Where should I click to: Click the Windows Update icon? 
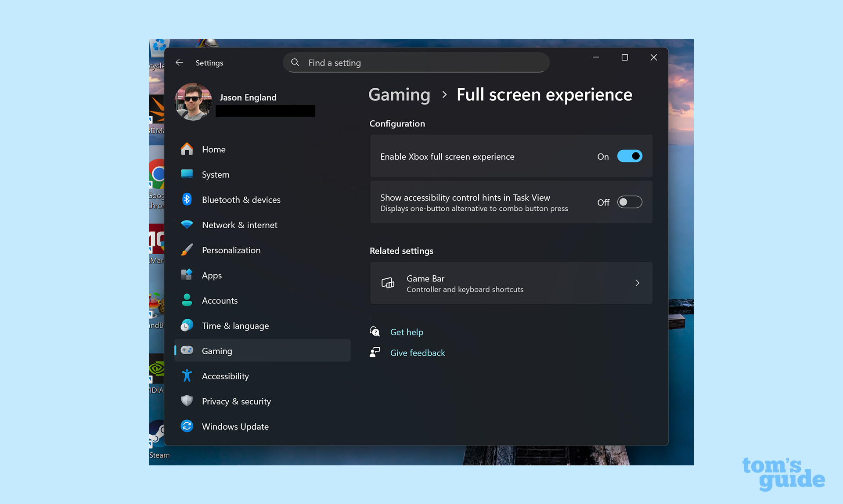tap(187, 426)
